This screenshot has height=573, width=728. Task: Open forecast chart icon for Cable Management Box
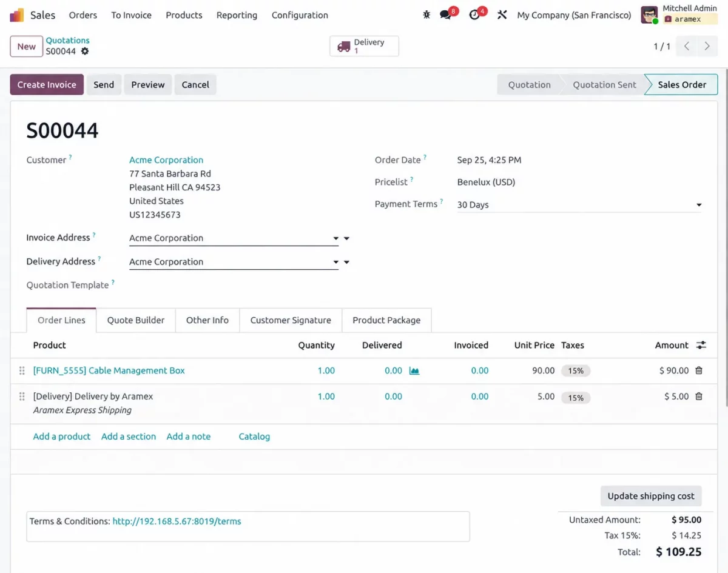pos(414,370)
